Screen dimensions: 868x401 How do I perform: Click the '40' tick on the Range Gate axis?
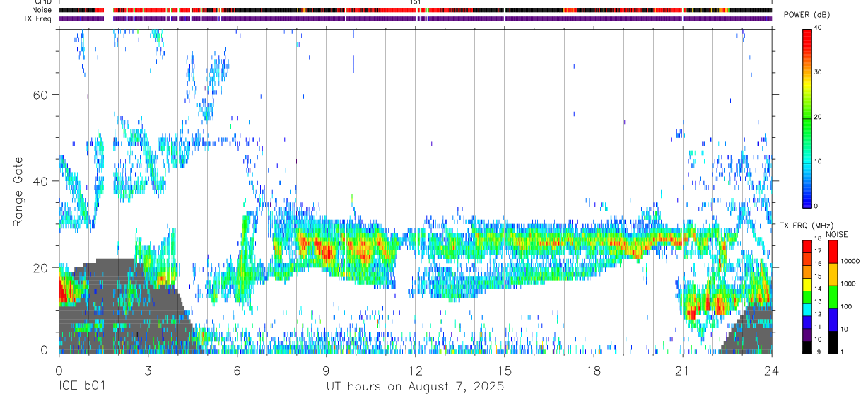coord(41,181)
